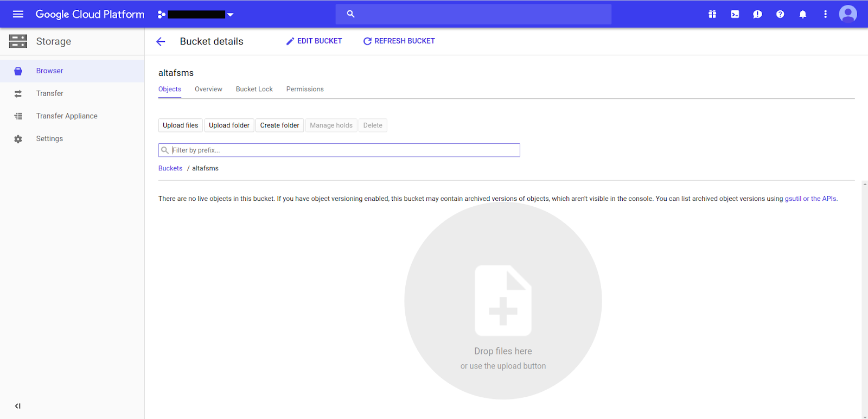Click the Drop files here text
The height and width of the screenshot is (419, 868).
click(503, 351)
